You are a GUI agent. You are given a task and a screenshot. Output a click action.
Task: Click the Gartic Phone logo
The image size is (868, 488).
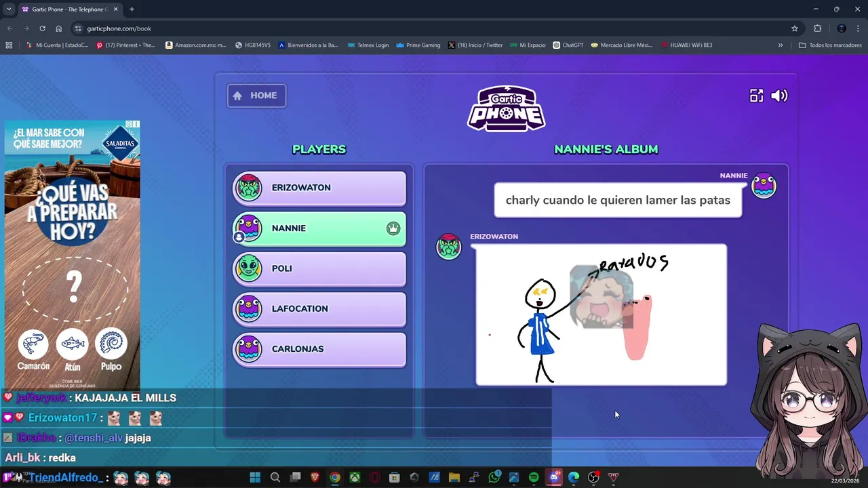click(x=506, y=108)
